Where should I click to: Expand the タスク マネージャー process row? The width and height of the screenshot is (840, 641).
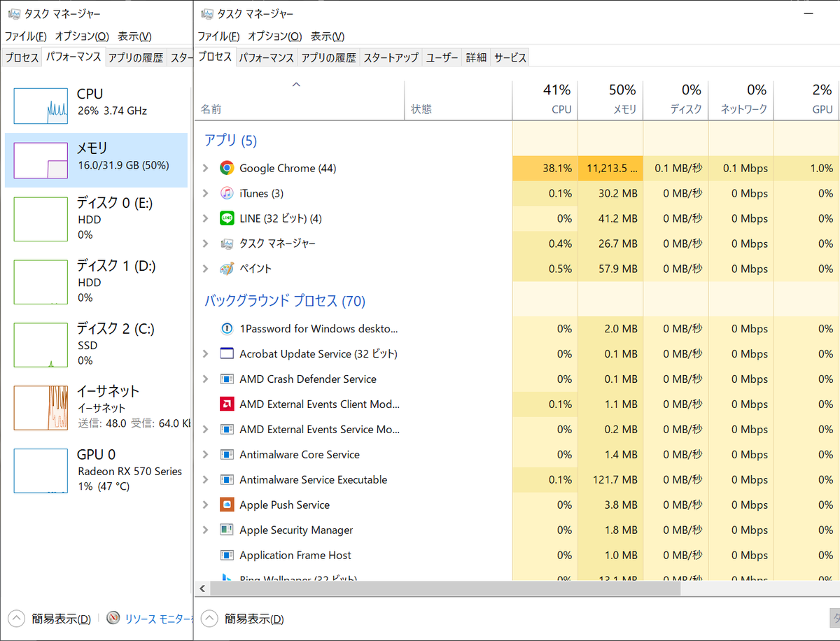click(205, 244)
